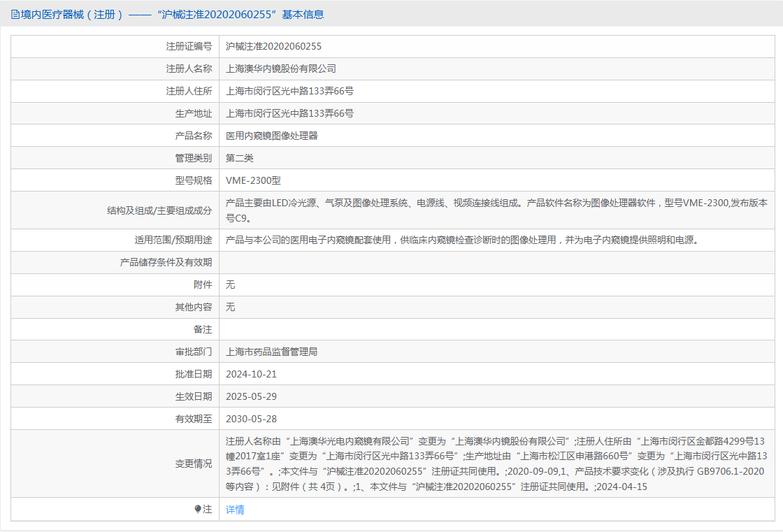Screen dimensions: 783x532
Task: Click the 适用范围/预期用途 description text
Action: click(x=462, y=240)
